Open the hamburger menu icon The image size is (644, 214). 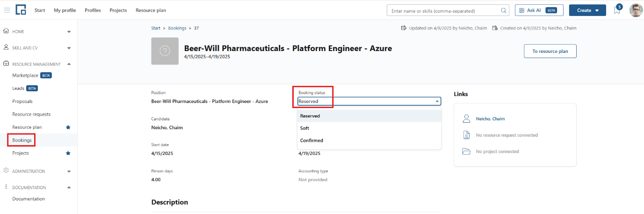click(x=7, y=10)
